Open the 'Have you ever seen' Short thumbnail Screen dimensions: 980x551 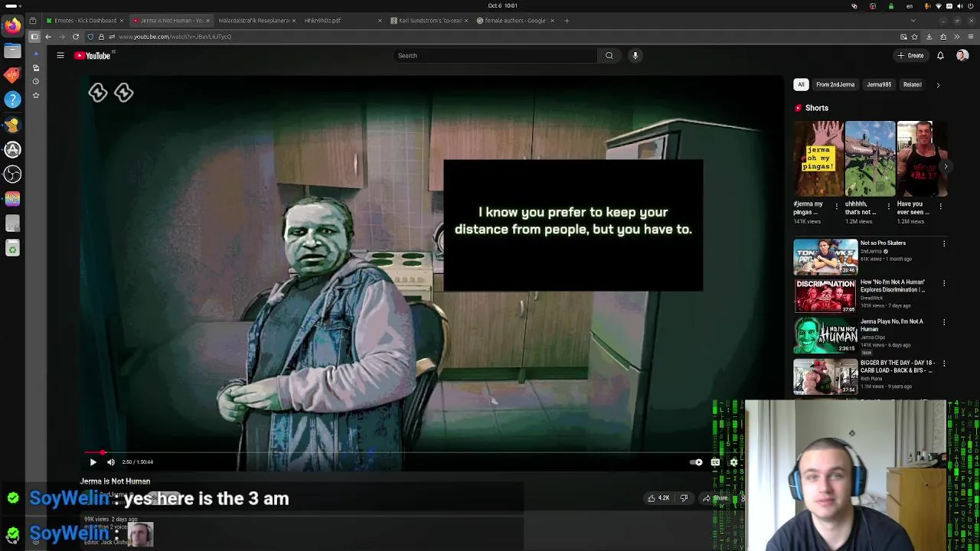point(922,158)
